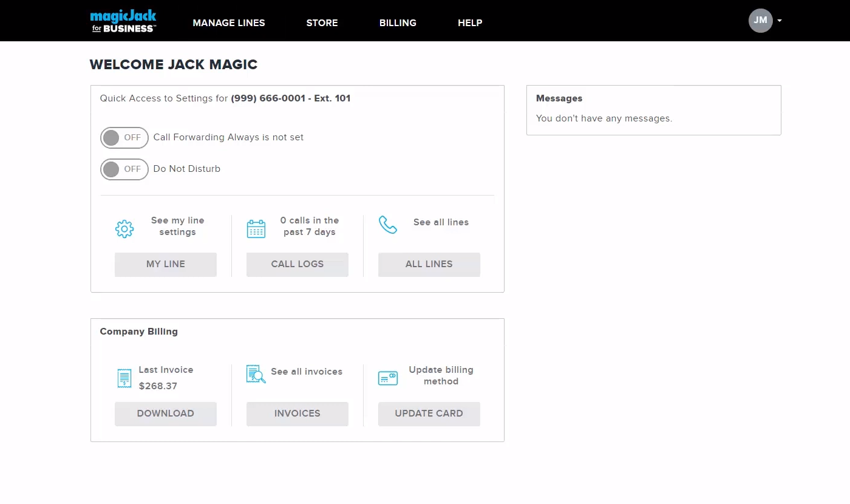Click the magicJack for Business logo

coord(123,20)
